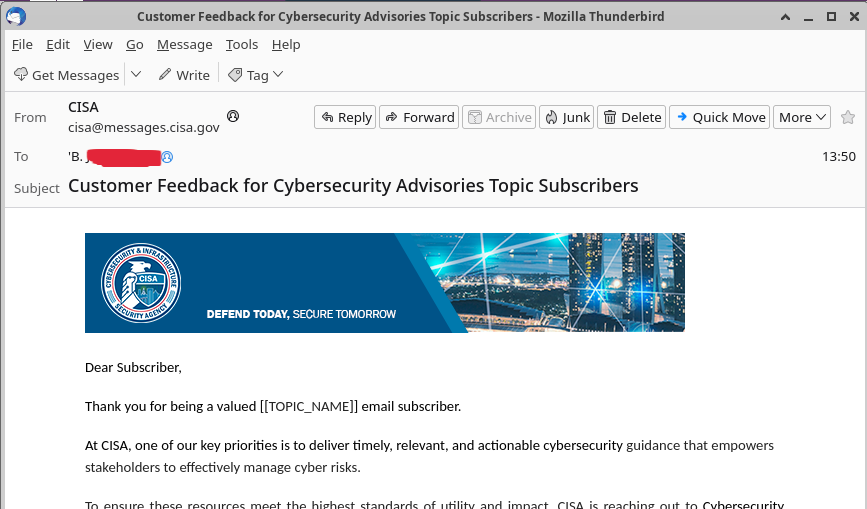The height and width of the screenshot is (509, 867).
Task: Click the Get Messages toolbar button
Action: tap(66, 75)
